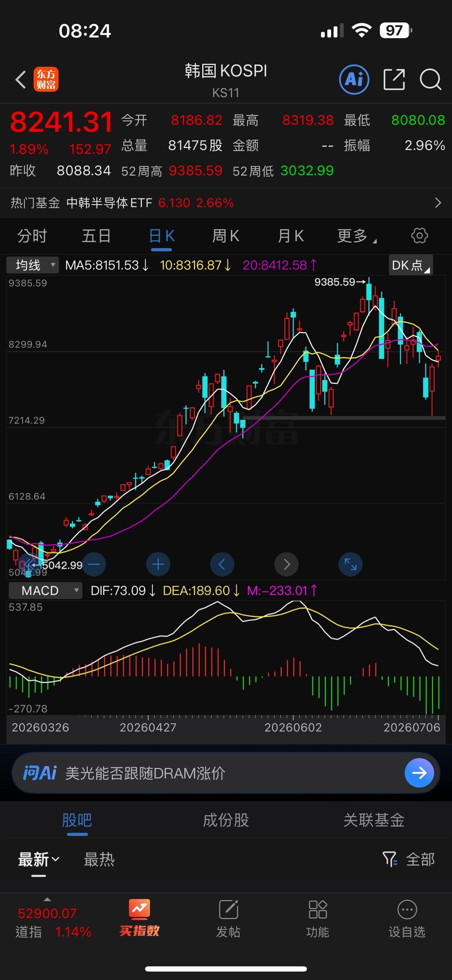Tap the DEA:189.60 value
452x980 pixels.
point(201,590)
